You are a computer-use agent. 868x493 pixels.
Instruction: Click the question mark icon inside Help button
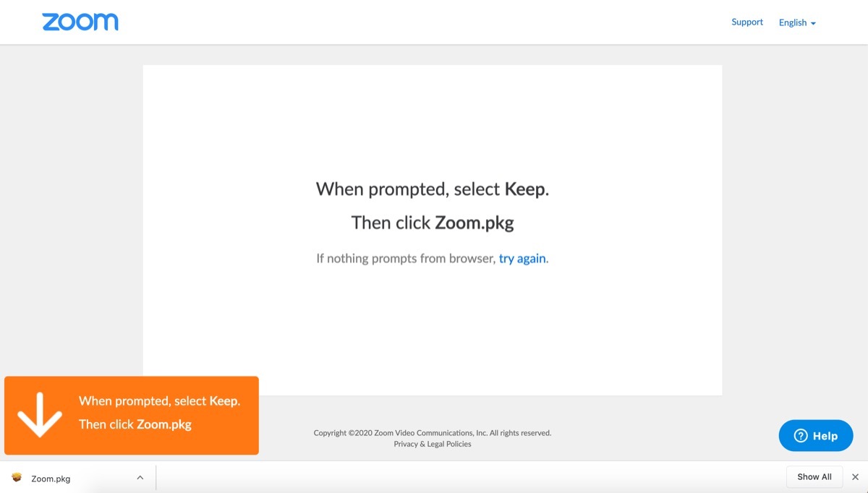800,436
